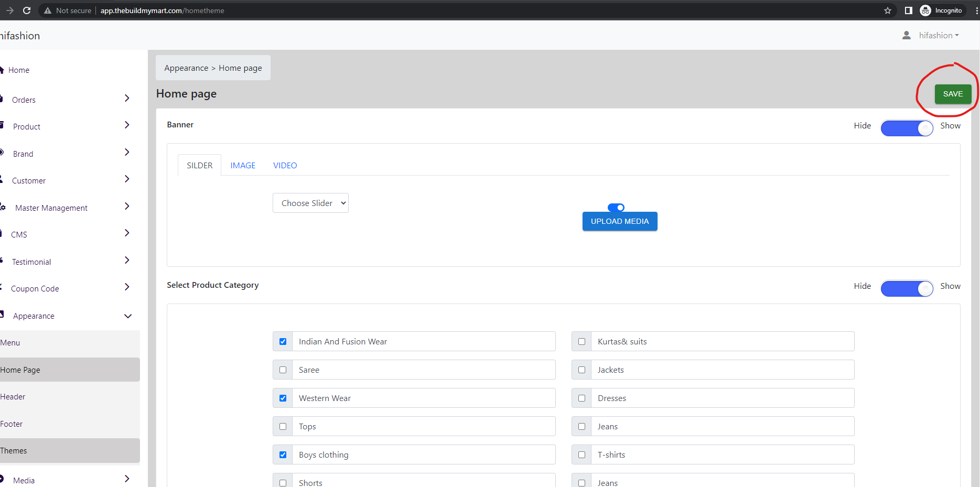This screenshot has width=980, height=487.
Task: Check the T-shirts category checkbox
Action: click(x=581, y=454)
